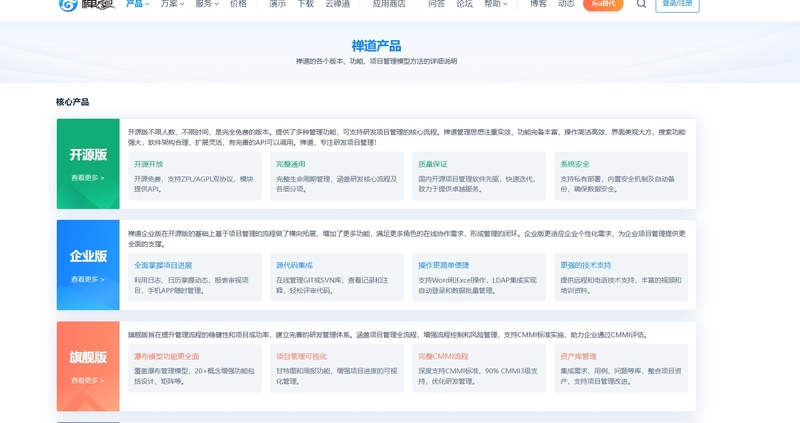This screenshot has width=800, height=423.
Task: Expand the 帮助 dropdown menu
Action: click(x=496, y=4)
